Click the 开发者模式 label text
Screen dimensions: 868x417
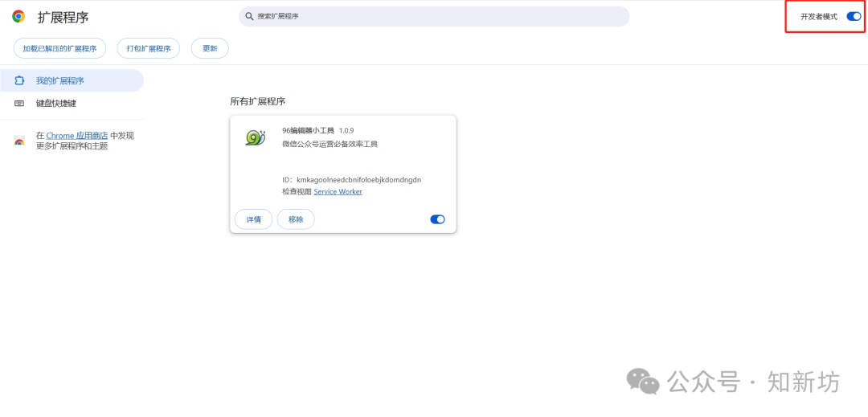[x=819, y=17]
